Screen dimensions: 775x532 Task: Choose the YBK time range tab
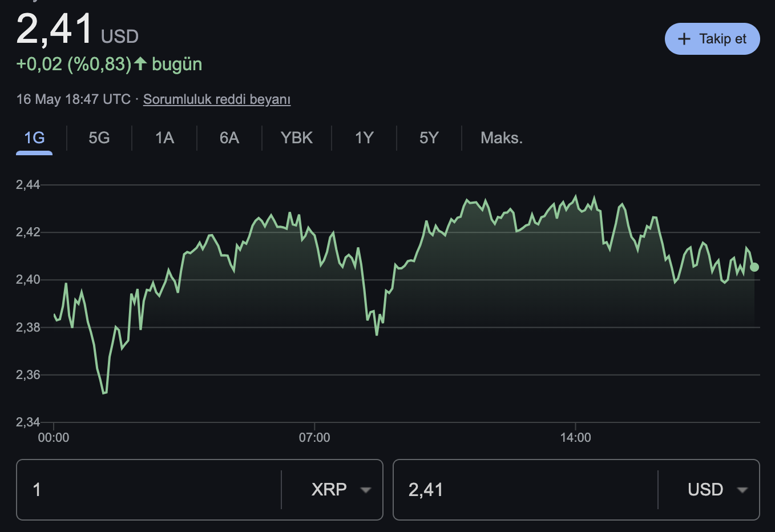[297, 138]
